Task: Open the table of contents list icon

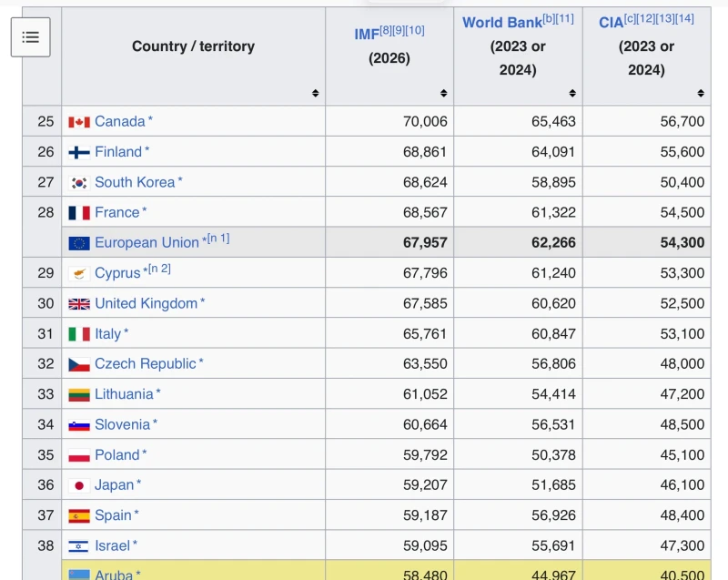Action: pos(31,37)
